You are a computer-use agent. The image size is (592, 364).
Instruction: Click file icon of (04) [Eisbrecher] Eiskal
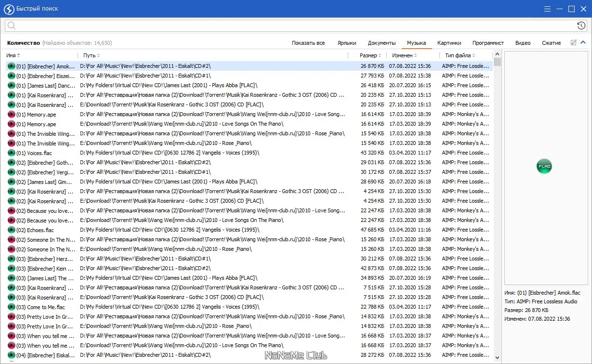click(12, 355)
